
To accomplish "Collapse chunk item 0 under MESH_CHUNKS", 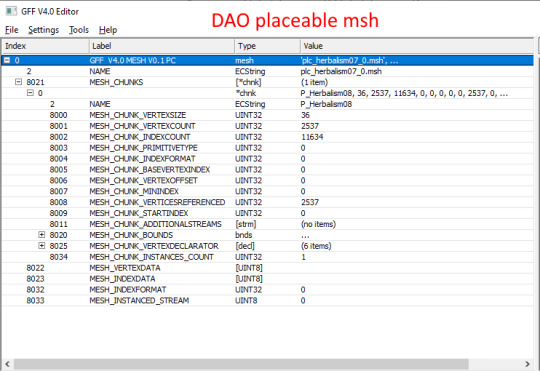I will tap(30, 93).
